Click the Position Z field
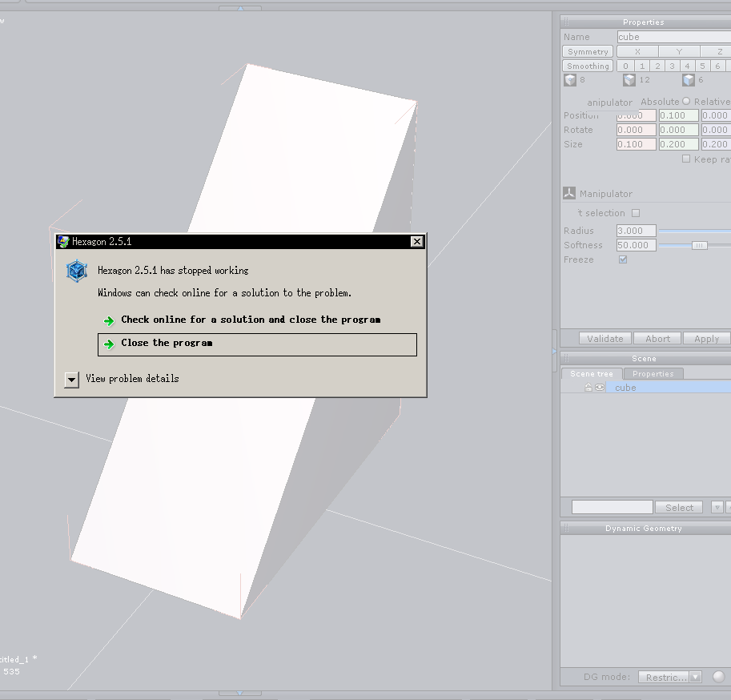 [x=716, y=115]
